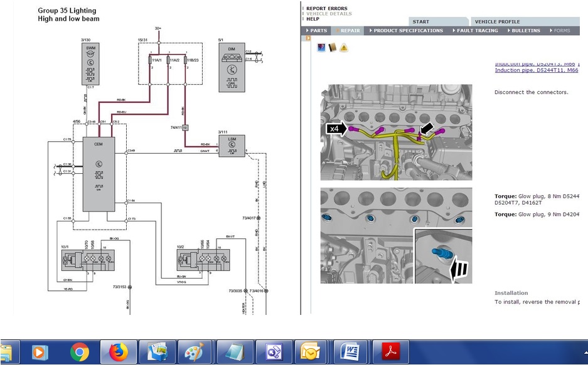The width and height of the screenshot is (588, 367).
Task: Click the yellow warning triangle icon
Action: pyautogui.click(x=343, y=48)
